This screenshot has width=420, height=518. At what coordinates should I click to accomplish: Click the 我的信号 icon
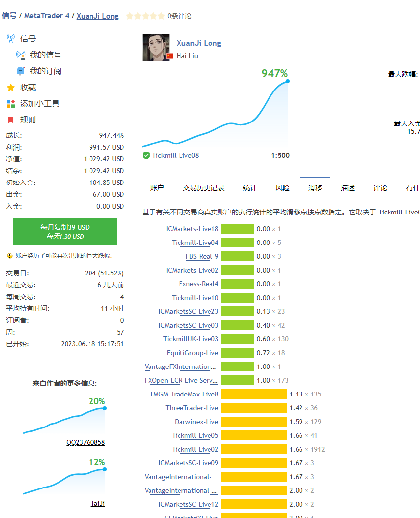tap(21, 55)
